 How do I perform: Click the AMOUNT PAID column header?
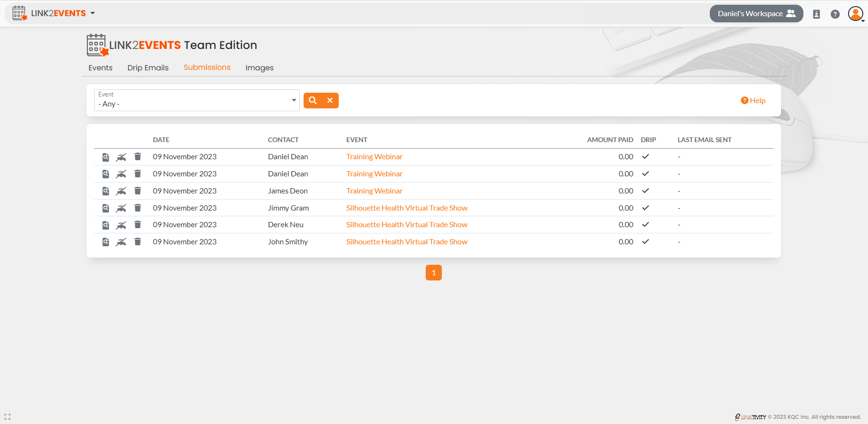pyautogui.click(x=610, y=140)
